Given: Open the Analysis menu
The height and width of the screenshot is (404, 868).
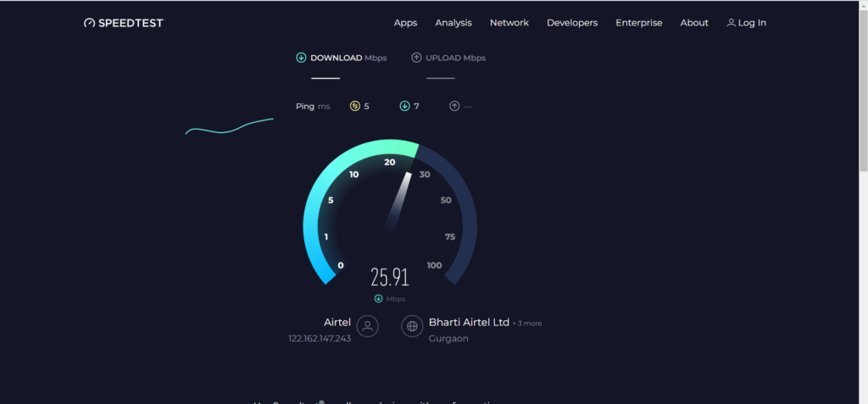Looking at the screenshot, I should 453,23.
